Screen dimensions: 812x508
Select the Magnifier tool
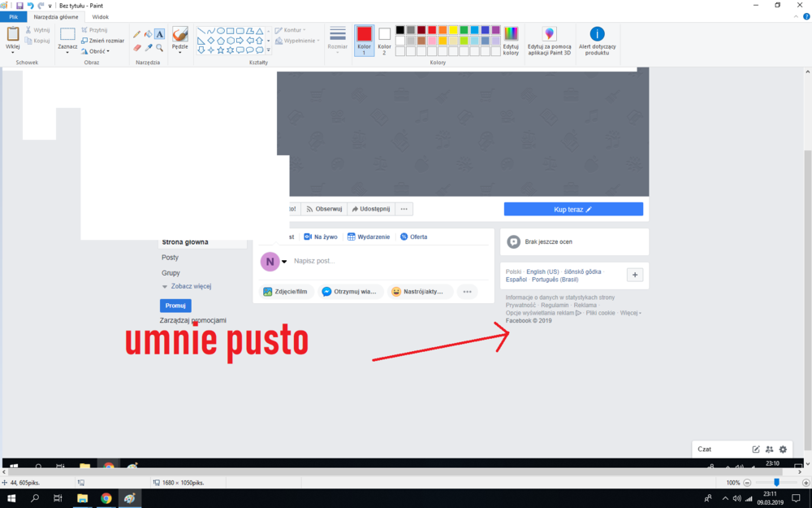[x=158, y=47]
